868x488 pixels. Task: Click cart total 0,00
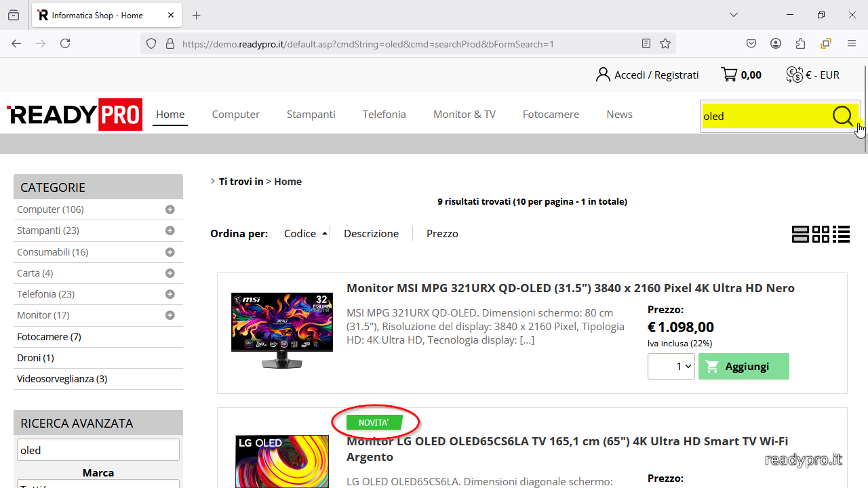pyautogui.click(x=751, y=75)
